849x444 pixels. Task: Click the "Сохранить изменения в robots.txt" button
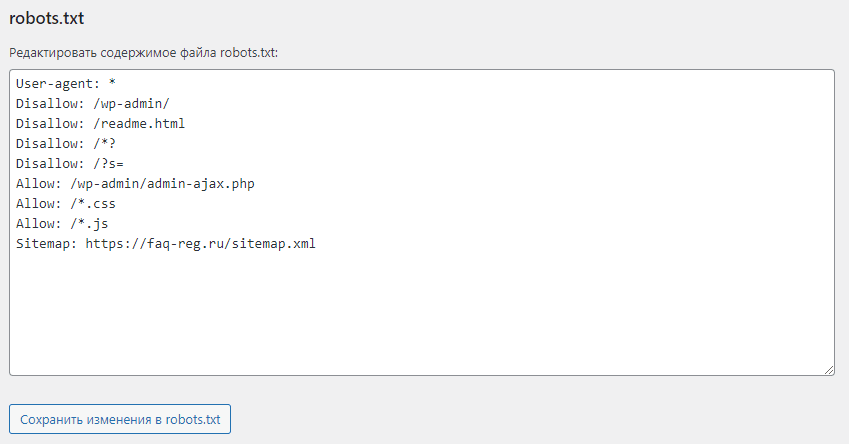(120, 419)
